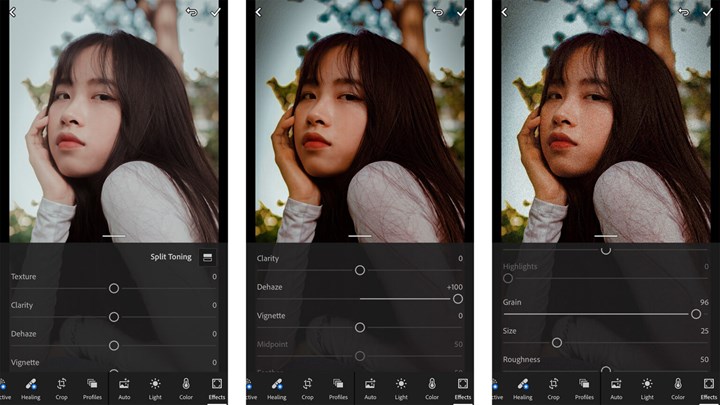720x405 pixels.
Task: Open Profiles in the left screen
Action: (92, 388)
